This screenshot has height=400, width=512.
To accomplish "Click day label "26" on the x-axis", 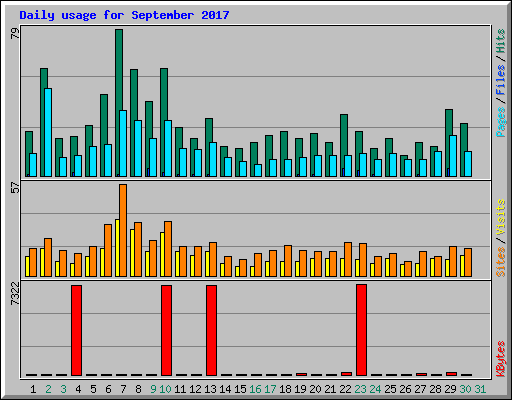I will pos(405,389).
